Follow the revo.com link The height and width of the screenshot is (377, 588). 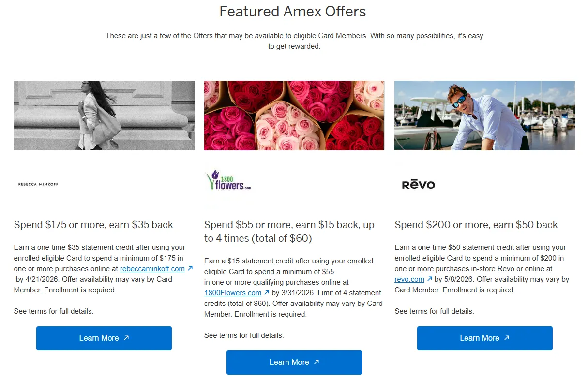click(409, 279)
